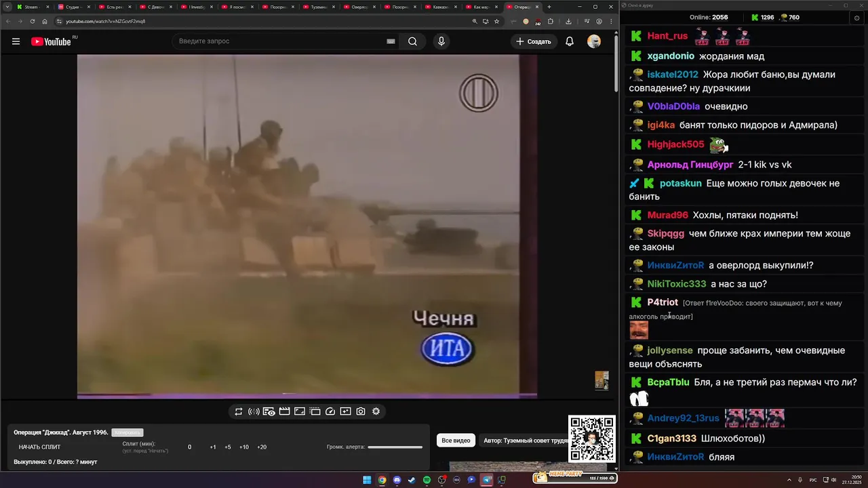Click the Создать button
The height and width of the screenshot is (488, 868).
click(x=534, y=41)
